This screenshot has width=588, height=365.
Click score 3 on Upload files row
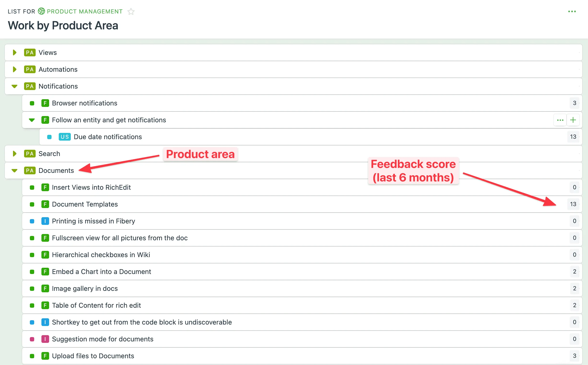[575, 356]
